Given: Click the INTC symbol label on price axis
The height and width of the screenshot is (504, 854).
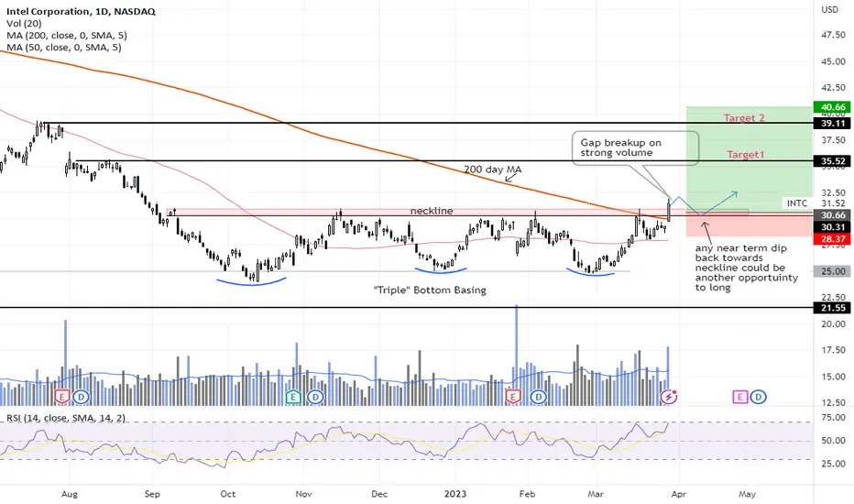Looking at the screenshot, I should (797, 203).
